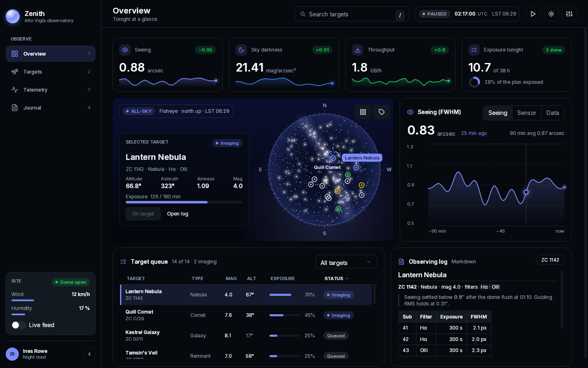Select the Seeing tab in chart panel

498,113
